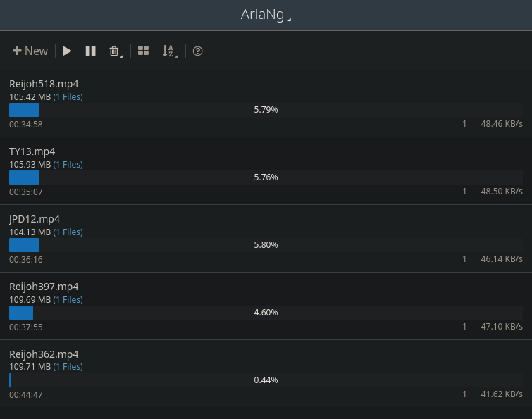
Task: Select the Reijoh518.mp4 download task
Action: (44, 84)
